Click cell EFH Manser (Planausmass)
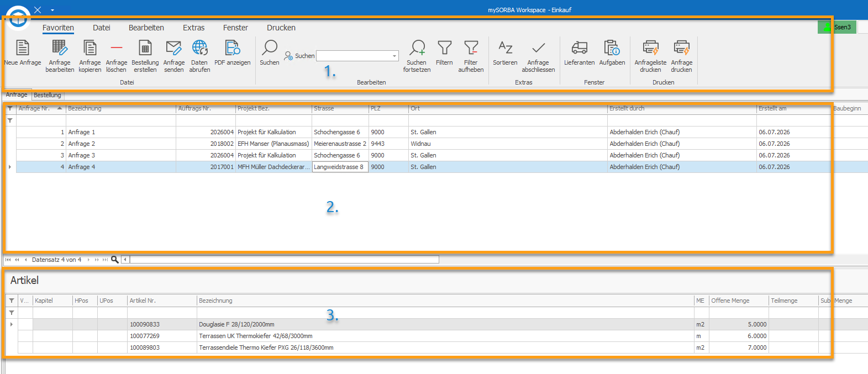Image resolution: width=868 pixels, height=374 pixels. (273, 144)
